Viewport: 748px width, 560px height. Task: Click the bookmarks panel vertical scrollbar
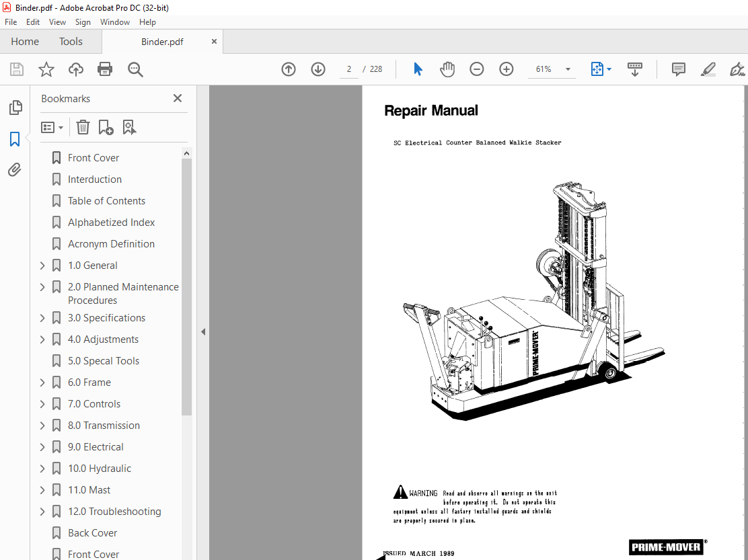point(186,287)
